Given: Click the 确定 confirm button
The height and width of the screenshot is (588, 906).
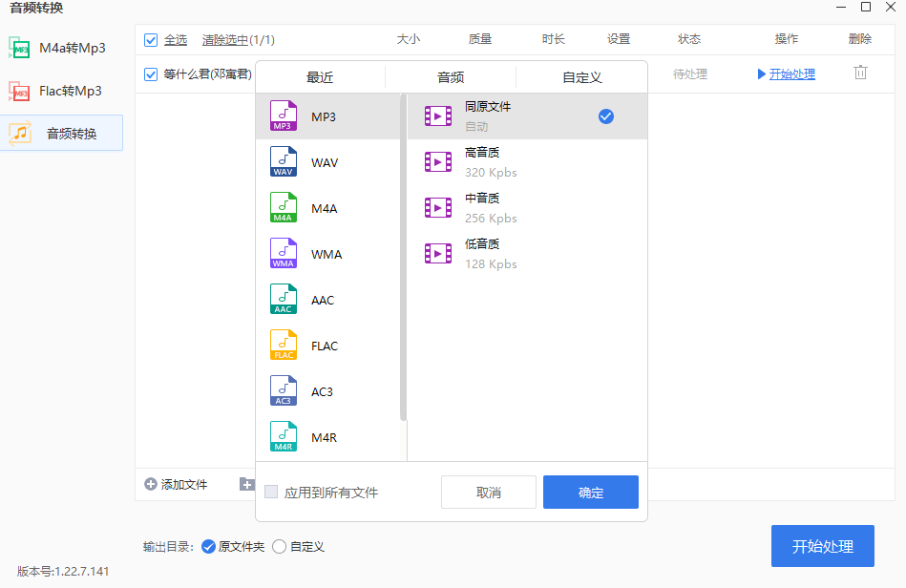Looking at the screenshot, I should point(590,492).
